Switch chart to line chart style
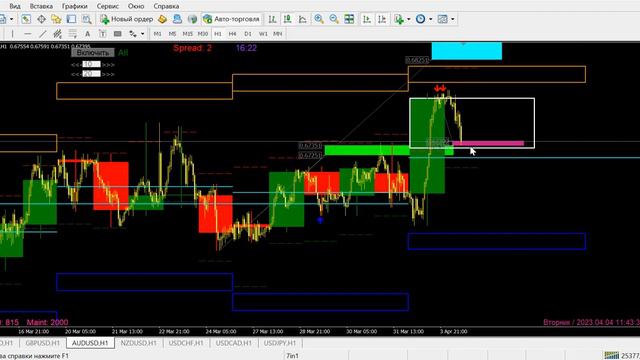The height and width of the screenshot is (360, 640). point(302,19)
